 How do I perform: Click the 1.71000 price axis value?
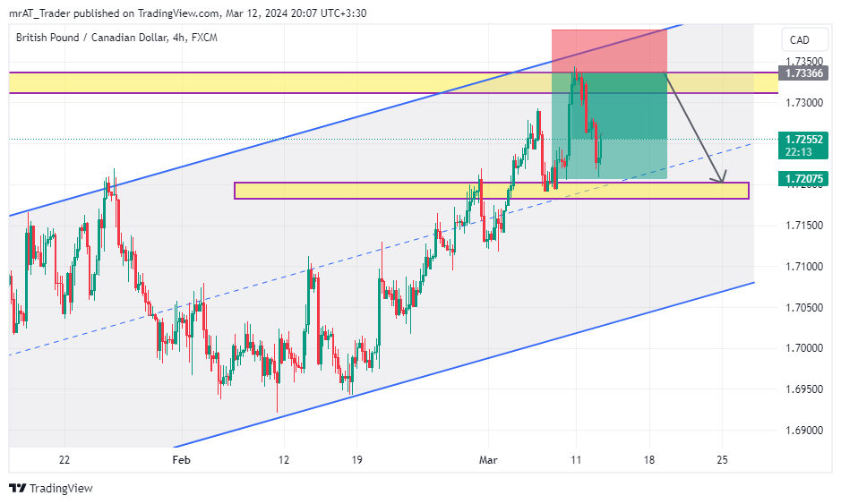click(804, 267)
